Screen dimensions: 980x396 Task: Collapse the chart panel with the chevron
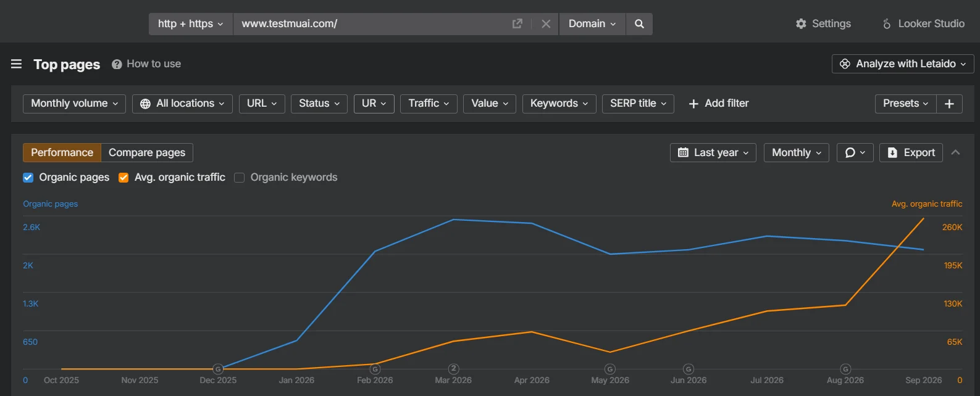click(955, 152)
